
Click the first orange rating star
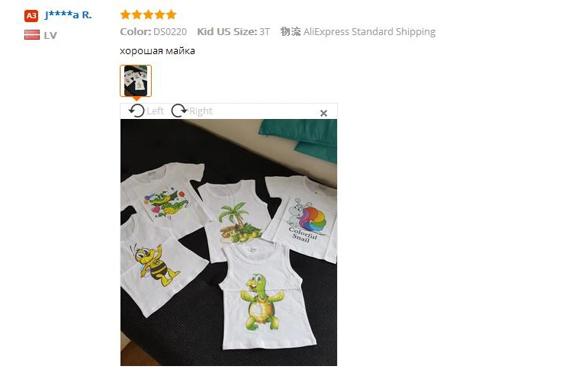[x=125, y=14]
